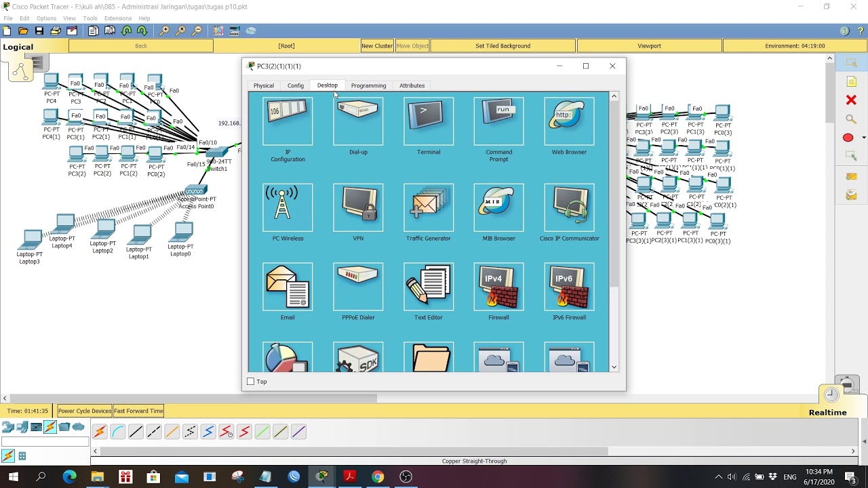Select Switch1 in the topology
Viewport: 868px width, 488px height.
(x=217, y=153)
